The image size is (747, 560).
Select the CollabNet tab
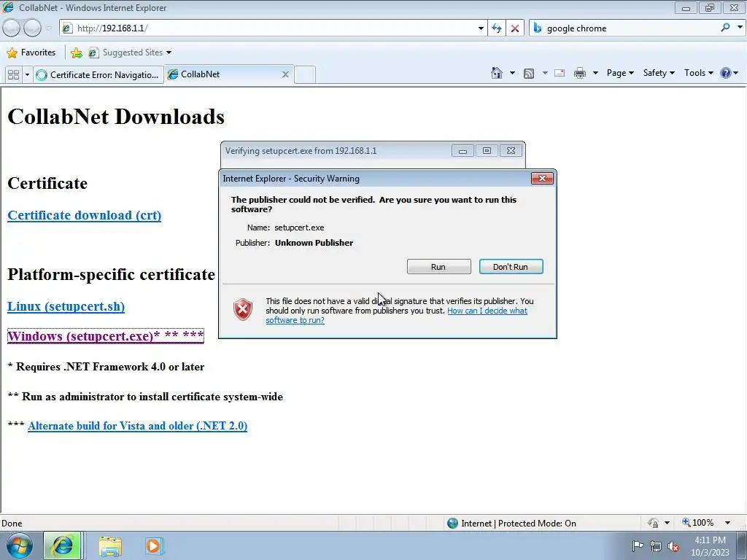pos(228,74)
